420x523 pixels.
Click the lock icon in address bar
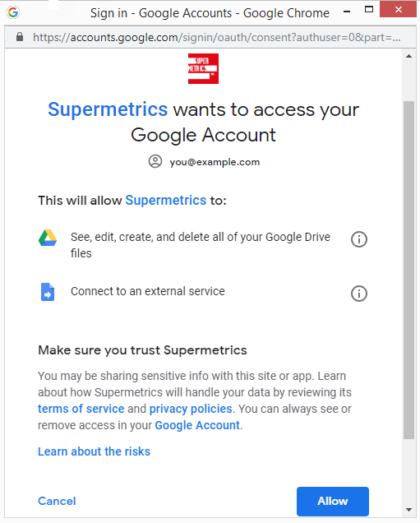coord(20,37)
